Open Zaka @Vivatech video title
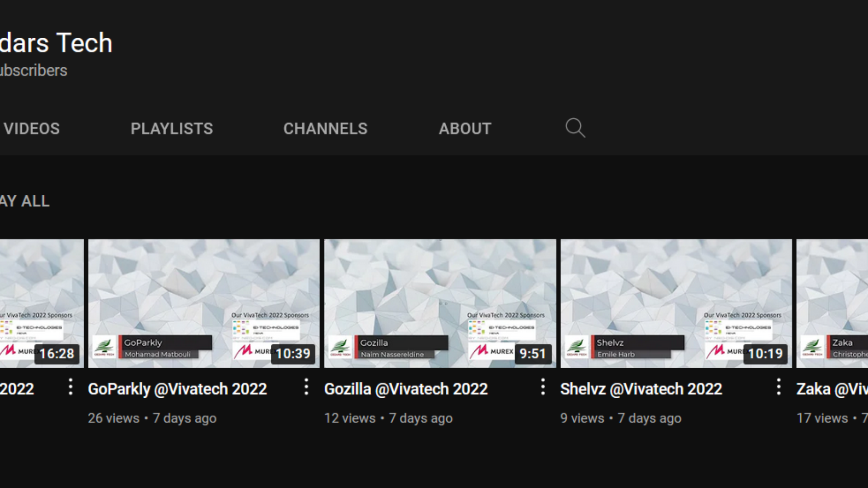 (x=832, y=389)
